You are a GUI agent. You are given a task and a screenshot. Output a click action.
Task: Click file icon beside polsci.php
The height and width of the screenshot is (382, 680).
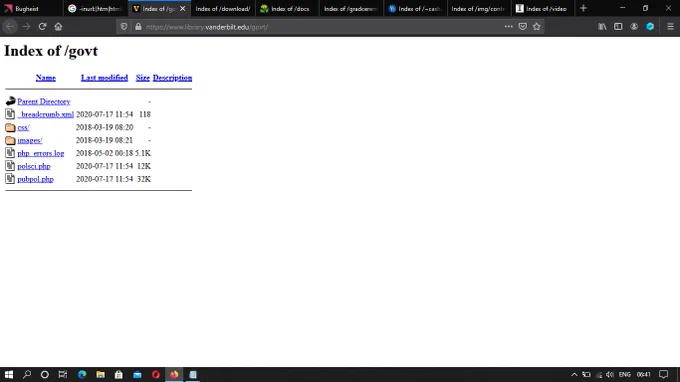point(10,166)
